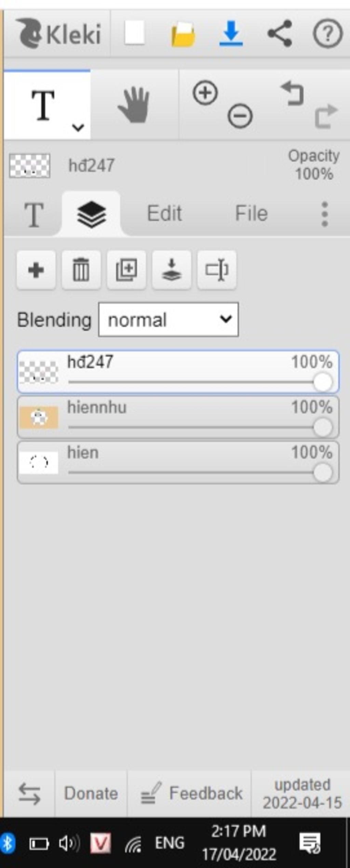
Task: Zoom in with the plus magnifier
Action: (x=205, y=93)
